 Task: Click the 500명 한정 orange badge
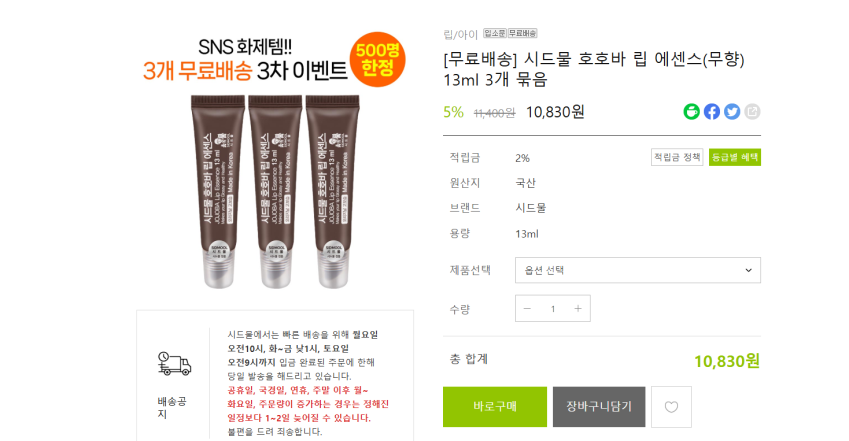click(377, 60)
